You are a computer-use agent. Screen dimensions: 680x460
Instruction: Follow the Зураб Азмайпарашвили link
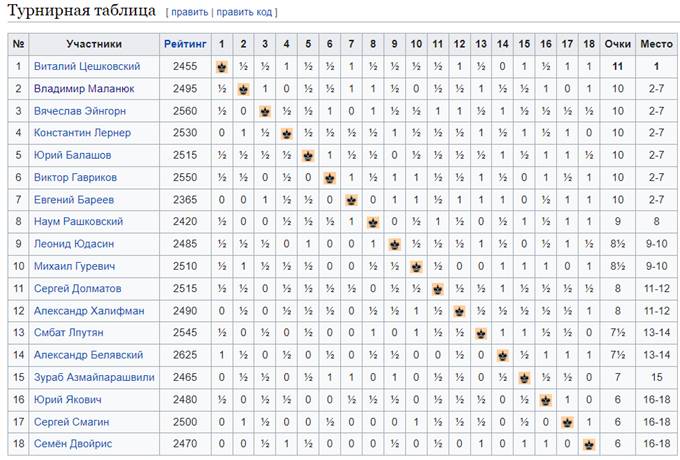pos(94,377)
